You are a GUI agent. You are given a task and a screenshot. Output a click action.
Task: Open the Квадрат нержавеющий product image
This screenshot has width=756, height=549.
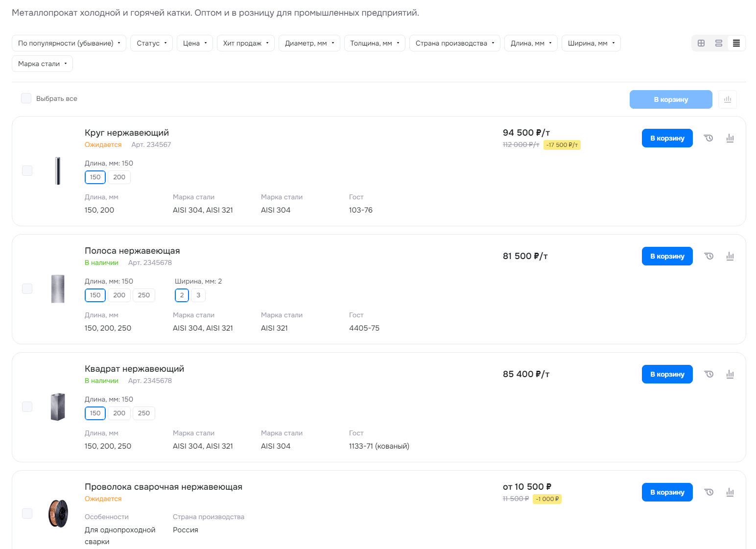pos(58,407)
